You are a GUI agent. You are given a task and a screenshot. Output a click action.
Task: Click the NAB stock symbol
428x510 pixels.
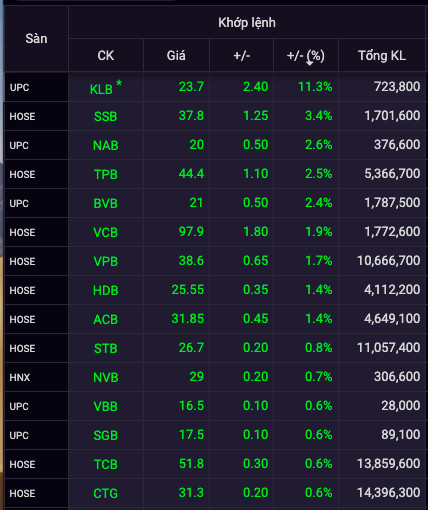106,145
